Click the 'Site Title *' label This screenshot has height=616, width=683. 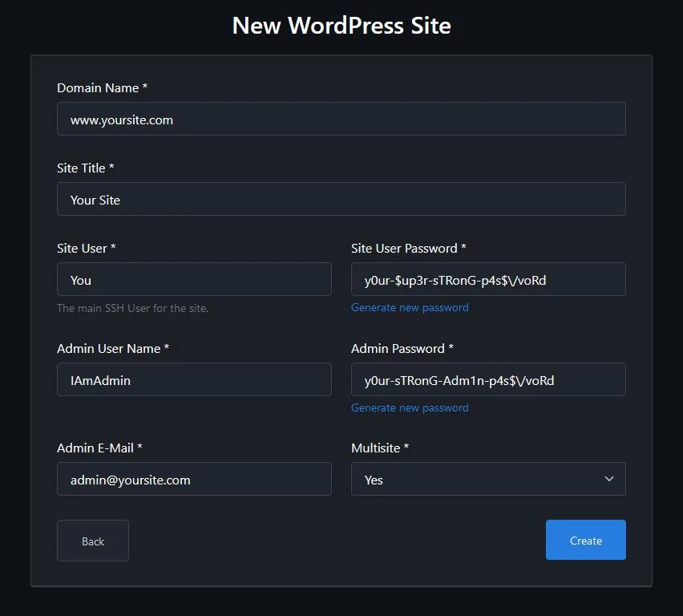(86, 168)
